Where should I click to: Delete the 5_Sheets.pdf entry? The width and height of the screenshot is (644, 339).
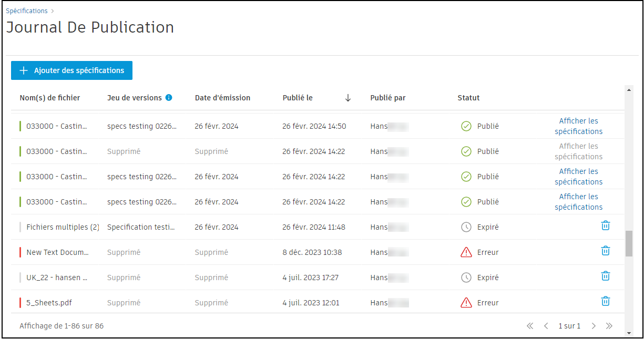[606, 301]
